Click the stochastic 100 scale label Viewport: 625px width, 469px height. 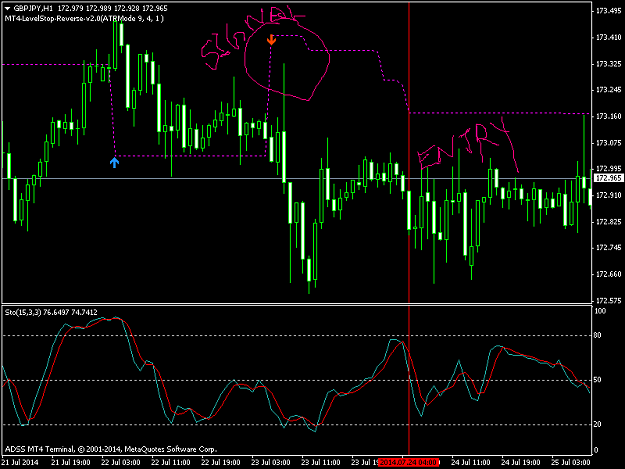tap(600, 311)
